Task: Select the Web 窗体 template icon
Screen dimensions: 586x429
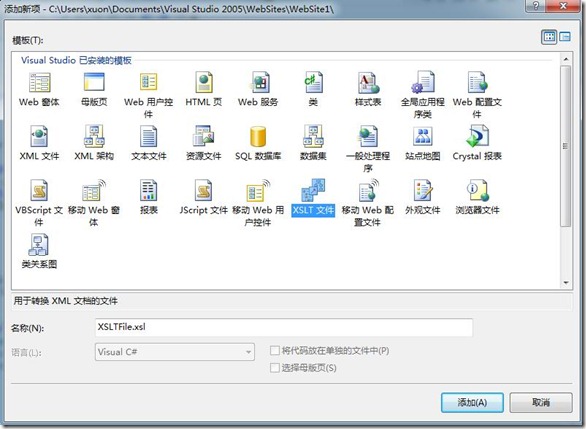Action: point(39,83)
